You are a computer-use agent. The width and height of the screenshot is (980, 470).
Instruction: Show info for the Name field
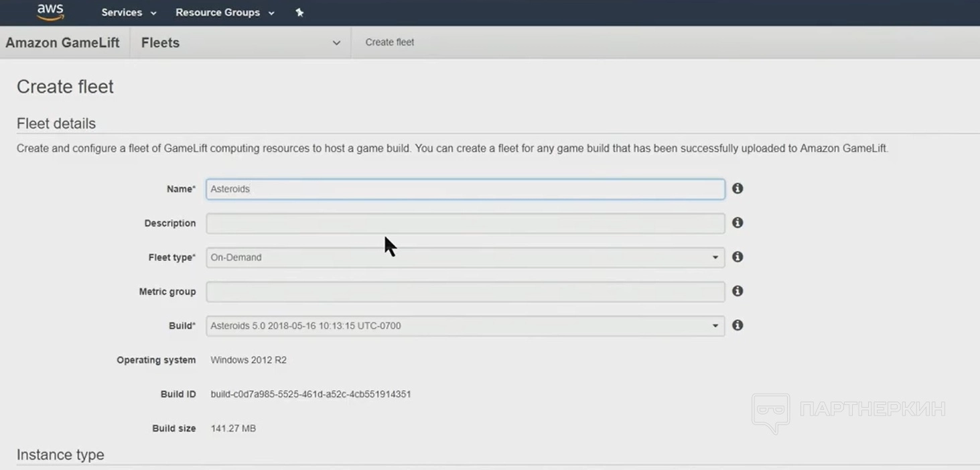point(738,188)
